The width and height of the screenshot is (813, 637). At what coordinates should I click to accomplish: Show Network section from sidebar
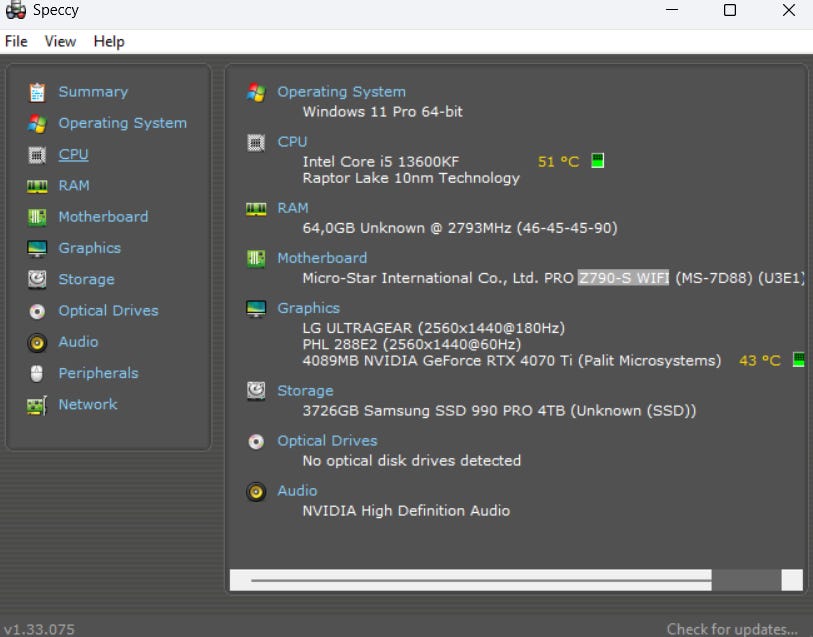click(x=88, y=404)
